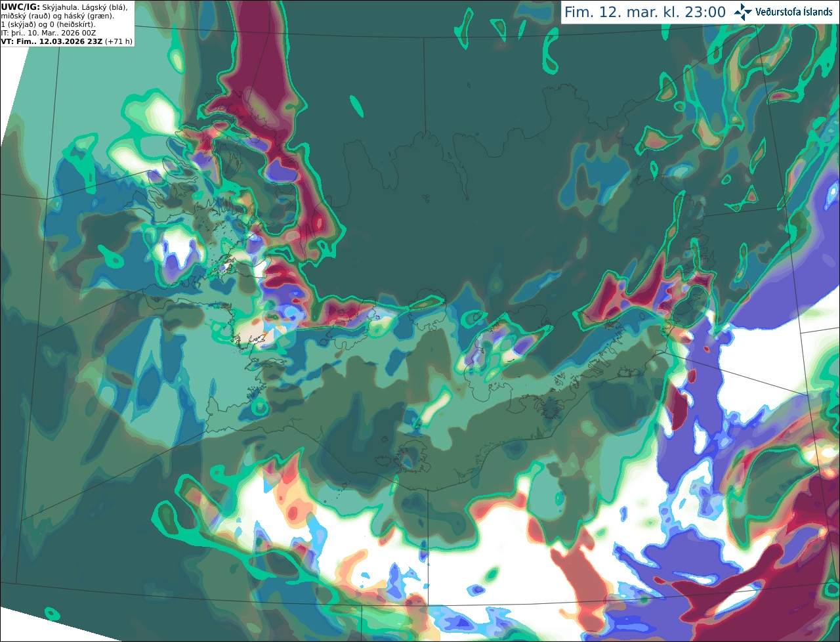The height and width of the screenshot is (642, 840).
Task: Click the 'VT: Fim.. 12.03.2026 23Z' valid time
Action: [x=51, y=41]
